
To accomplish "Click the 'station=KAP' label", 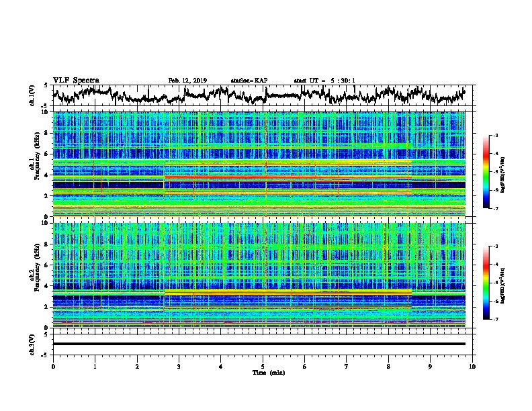I will (249, 81).
